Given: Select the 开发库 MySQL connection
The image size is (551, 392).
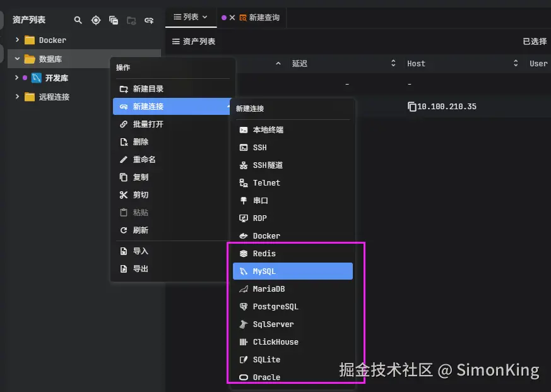Looking at the screenshot, I should point(56,78).
